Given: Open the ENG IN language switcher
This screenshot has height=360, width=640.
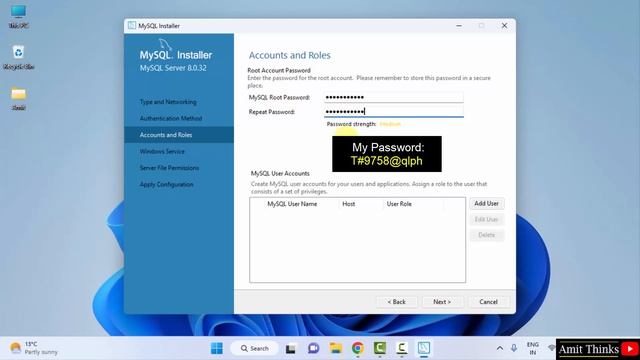Looking at the screenshot, I should pos(533,348).
